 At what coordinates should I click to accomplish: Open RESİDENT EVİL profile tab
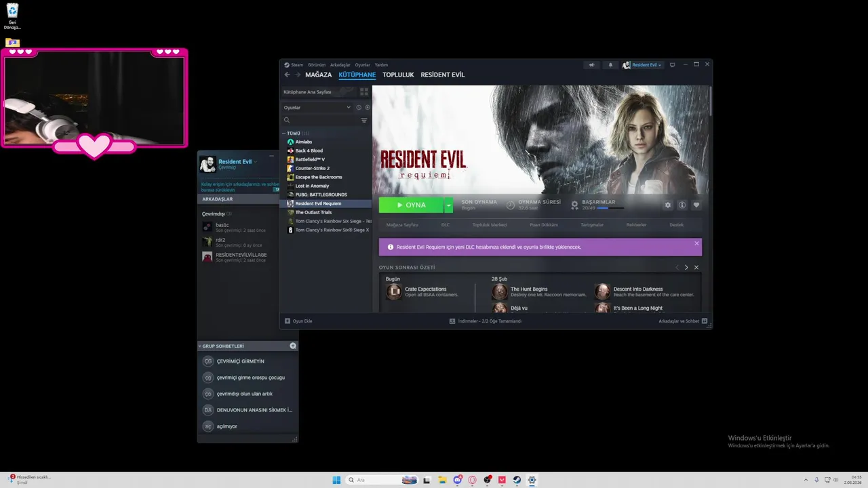[x=443, y=75]
